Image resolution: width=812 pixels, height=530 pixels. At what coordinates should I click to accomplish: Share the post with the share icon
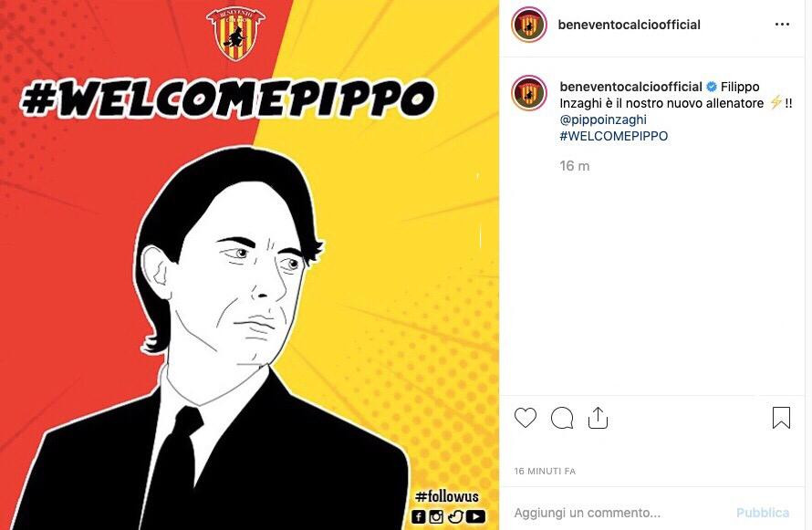598,418
